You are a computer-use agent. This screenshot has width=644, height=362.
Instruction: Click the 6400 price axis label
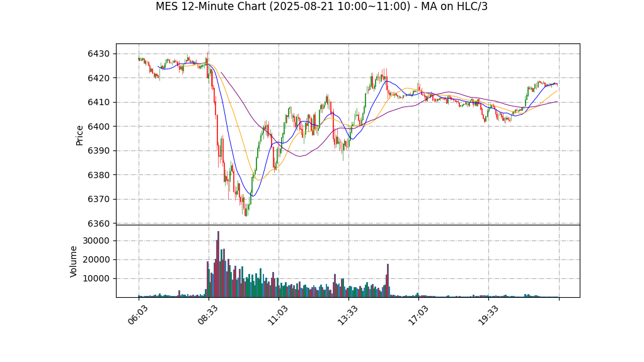pyautogui.click(x=98, y=127)
